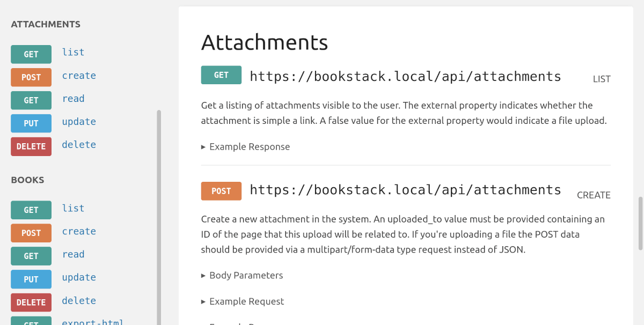Click DELETE badge beside Attachments delete
This screenshot has height=325, width=644.
31,146
